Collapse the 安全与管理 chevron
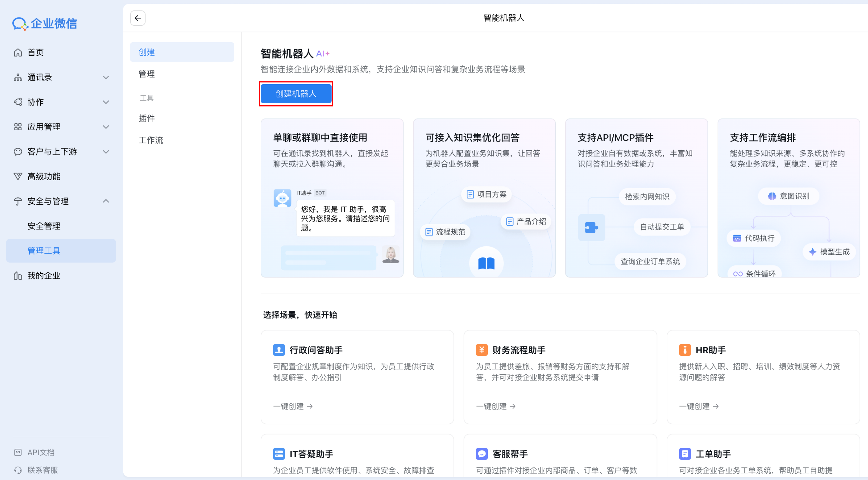The height and width of the screenshot is (480, 868). (x=106, y=201)
